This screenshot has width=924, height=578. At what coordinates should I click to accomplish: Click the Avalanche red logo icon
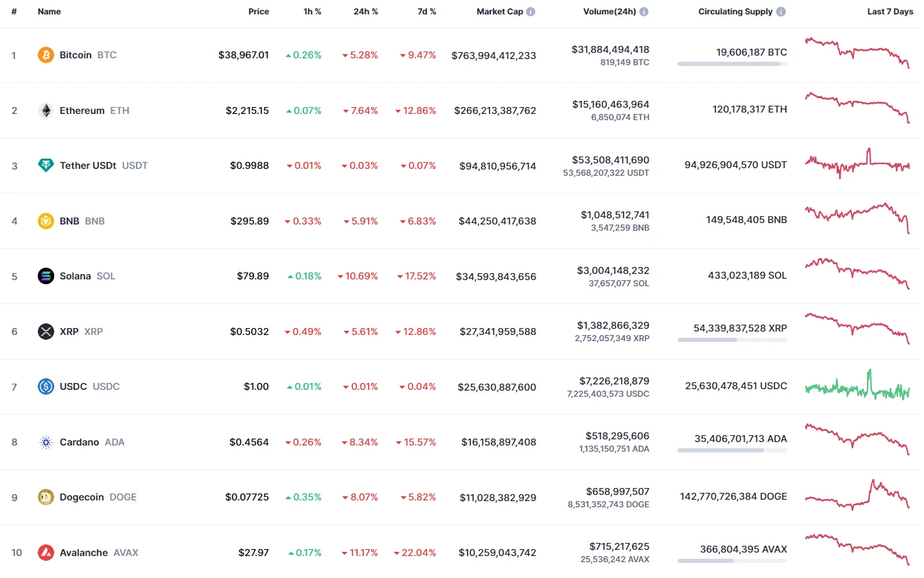pyautogui.click(x=46, y=553)
